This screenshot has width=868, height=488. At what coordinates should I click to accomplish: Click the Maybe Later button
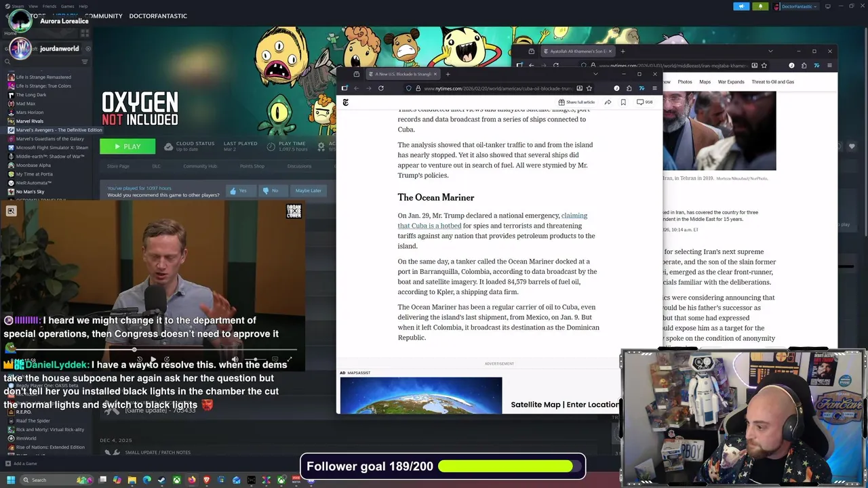[x=308, y=190]
